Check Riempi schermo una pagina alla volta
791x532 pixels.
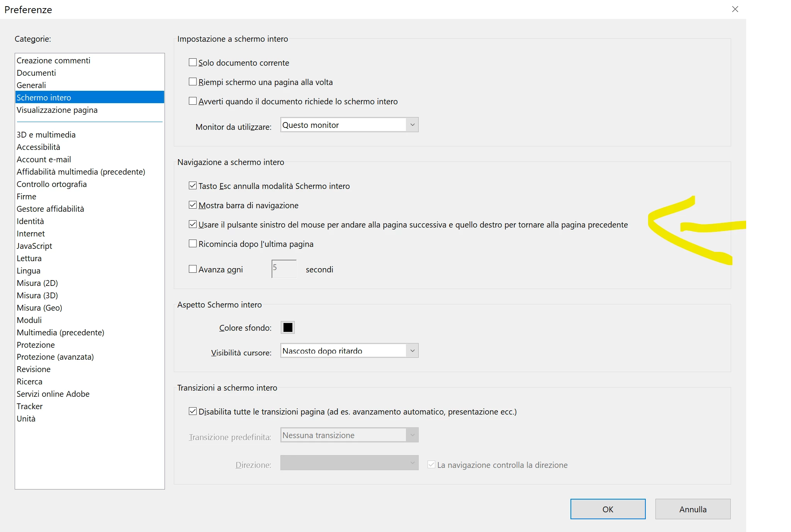pos(193,82)
